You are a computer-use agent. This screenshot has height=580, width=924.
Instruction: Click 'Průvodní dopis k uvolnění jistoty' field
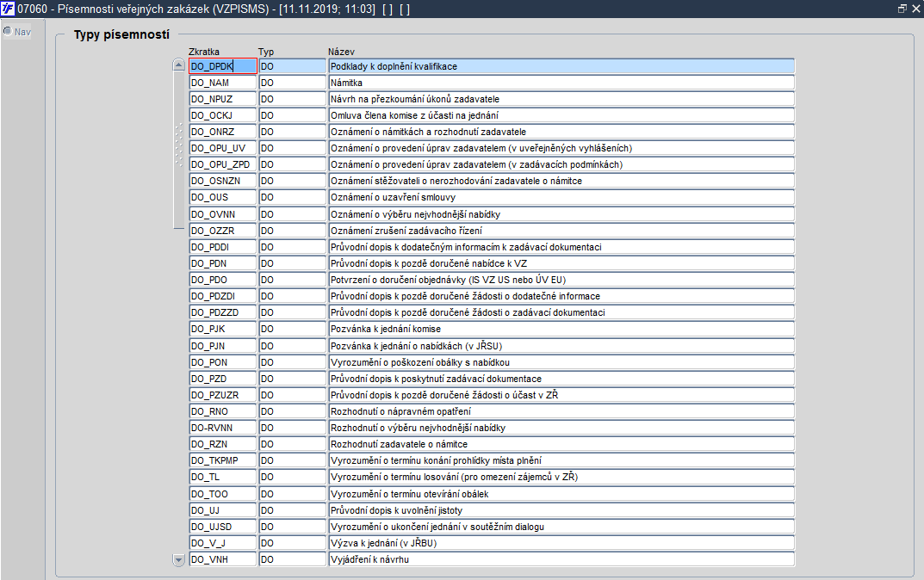click(x=561, y=510)
